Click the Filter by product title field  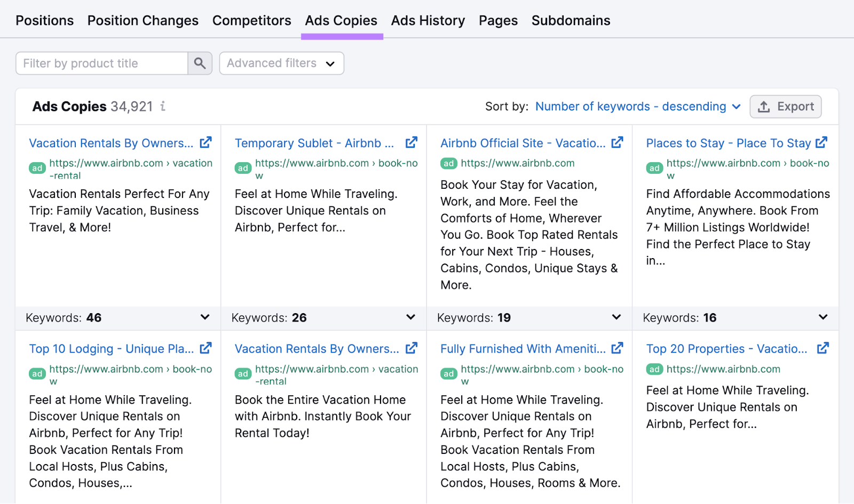pyautogui.click(x=102, y=63)
